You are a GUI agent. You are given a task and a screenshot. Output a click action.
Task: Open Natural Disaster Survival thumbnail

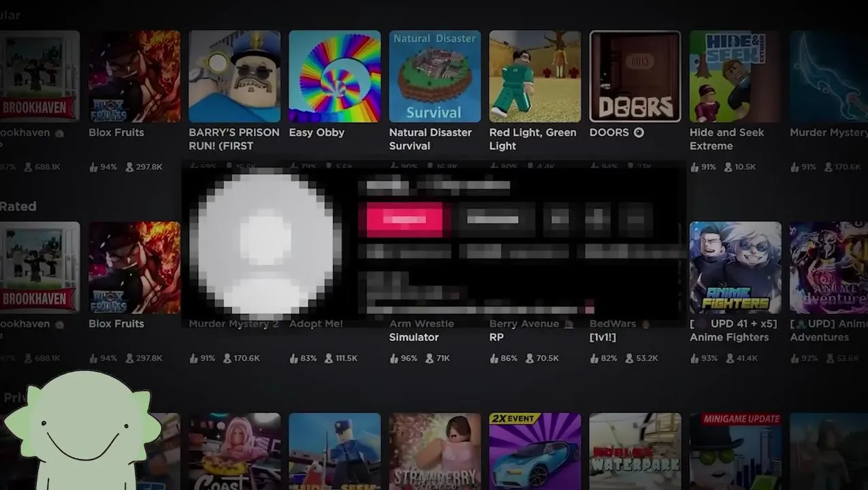coord(434,76)
